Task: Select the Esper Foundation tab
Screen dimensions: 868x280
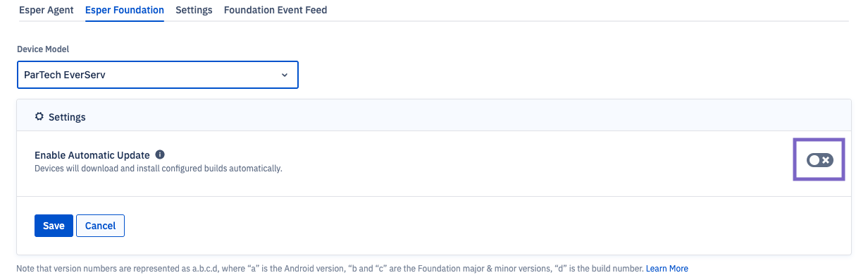Action: (x=125, y=11)
